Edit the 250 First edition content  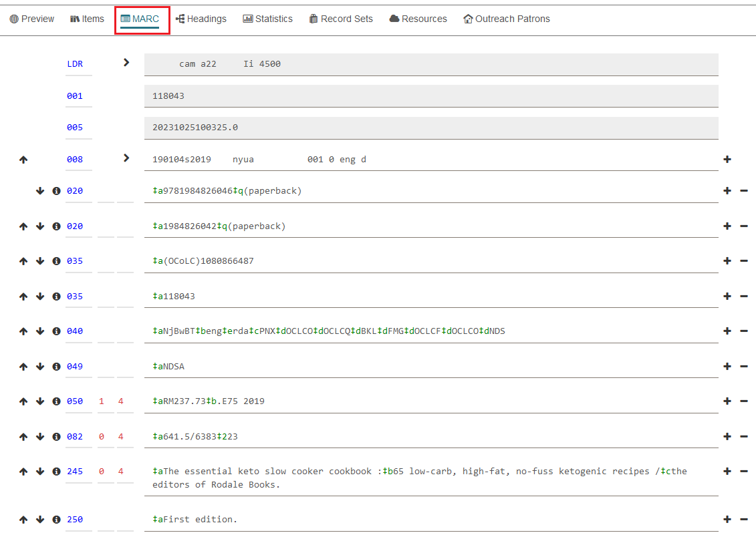pyautogui.click(x=431, y=520)
